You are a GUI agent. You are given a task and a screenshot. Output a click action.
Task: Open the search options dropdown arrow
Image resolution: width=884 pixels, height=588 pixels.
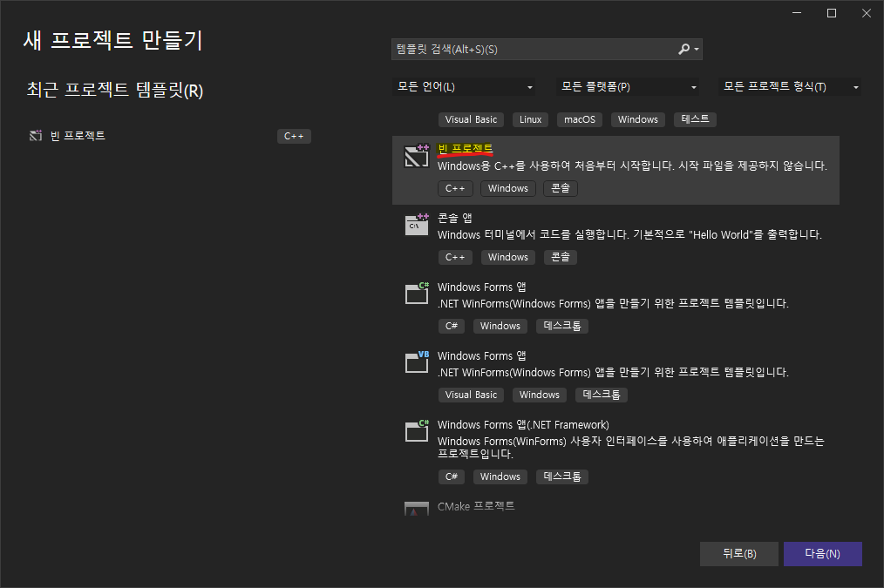(x=697, y=50)
